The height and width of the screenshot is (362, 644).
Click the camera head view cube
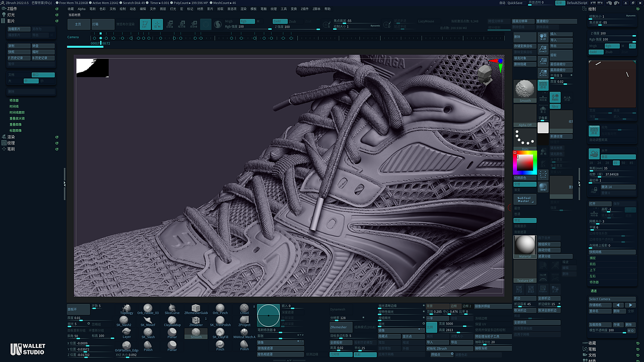(x=486, y=75)
